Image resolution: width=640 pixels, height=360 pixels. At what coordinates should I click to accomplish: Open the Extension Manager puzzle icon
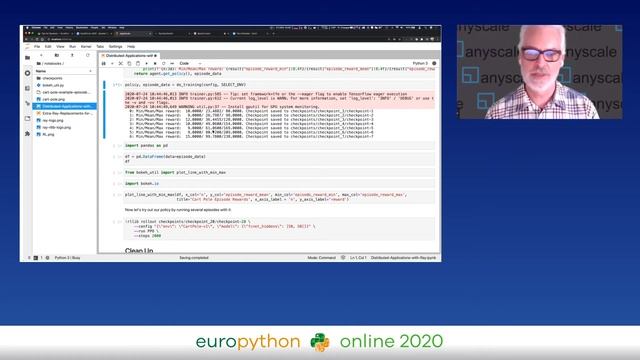[27, 133]
